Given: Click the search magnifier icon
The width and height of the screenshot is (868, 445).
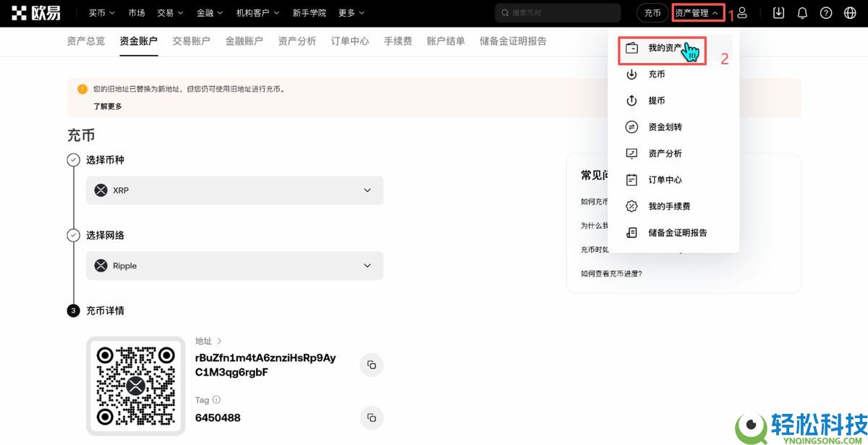Looking at the screenshot, I should (x=505, y=12).
